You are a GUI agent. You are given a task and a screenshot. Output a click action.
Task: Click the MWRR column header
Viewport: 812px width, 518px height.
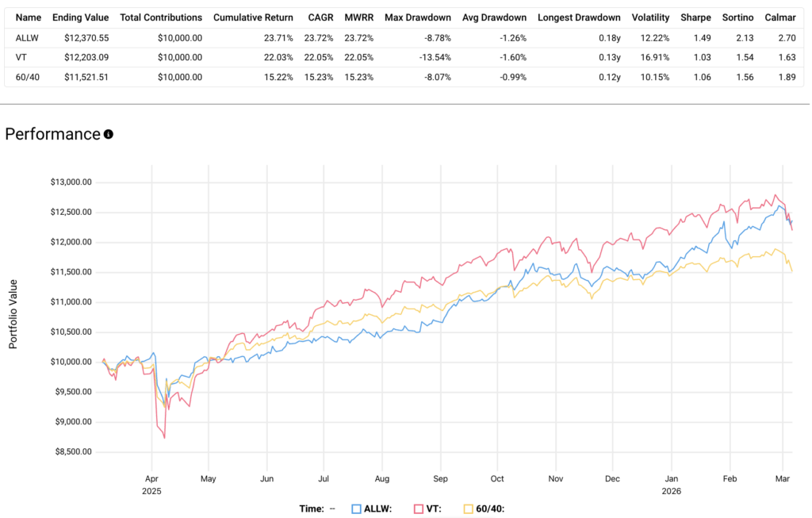(359, 17)
